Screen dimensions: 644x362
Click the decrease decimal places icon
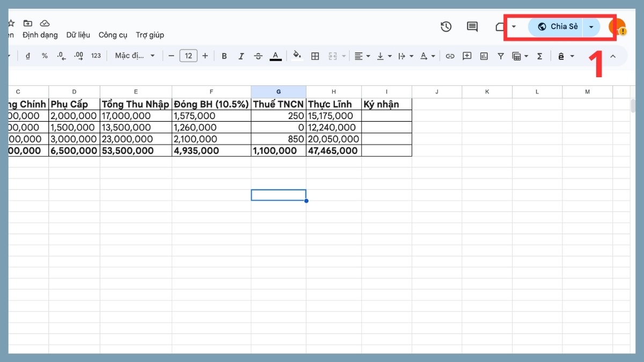61,55
